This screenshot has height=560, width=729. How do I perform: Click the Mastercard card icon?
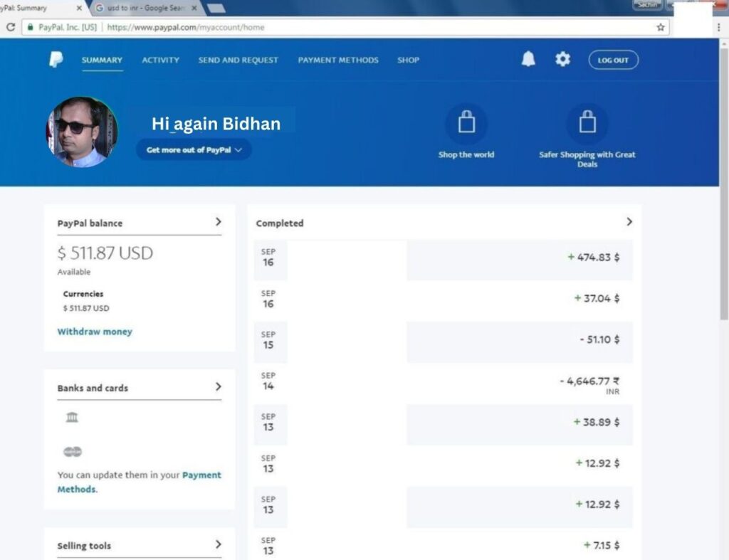pyautogui.click(x=72, y=452)
